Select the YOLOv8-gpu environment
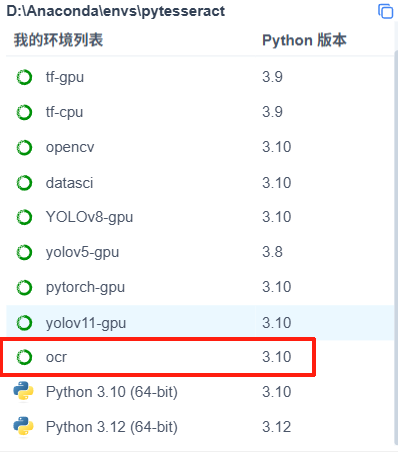This screenshot has height=452, width=398. coord(200,217)
